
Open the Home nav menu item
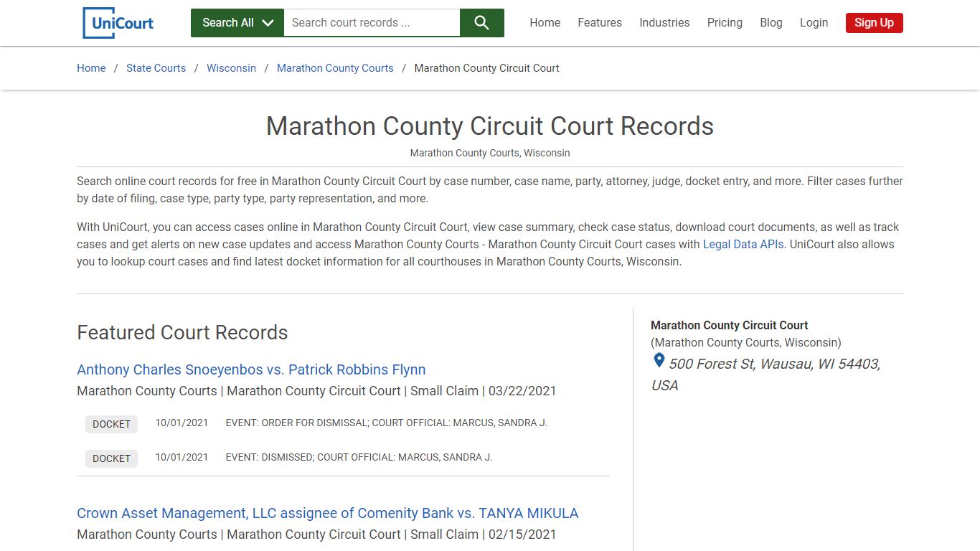545,23
